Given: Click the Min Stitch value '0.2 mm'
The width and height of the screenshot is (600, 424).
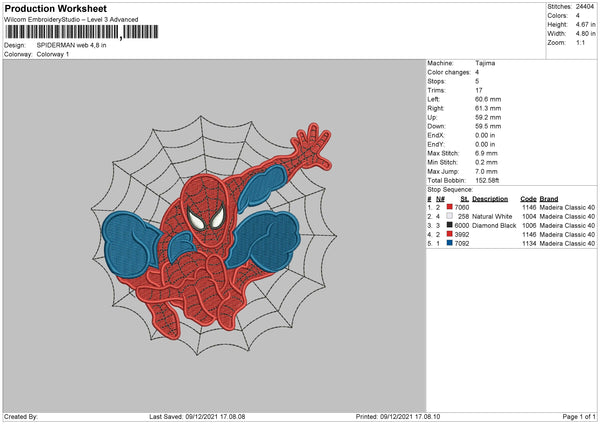Looking at the screenshot, I should [486, 162].
